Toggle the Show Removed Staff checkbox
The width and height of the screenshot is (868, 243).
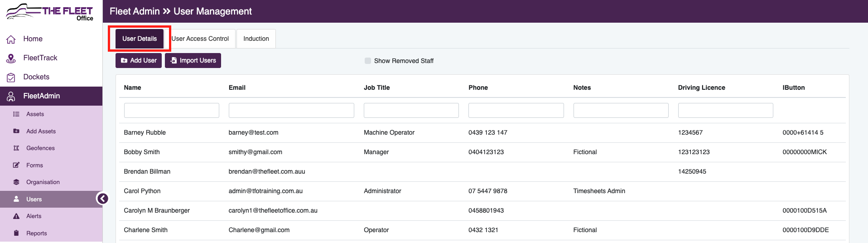click(x=368, y=61)
